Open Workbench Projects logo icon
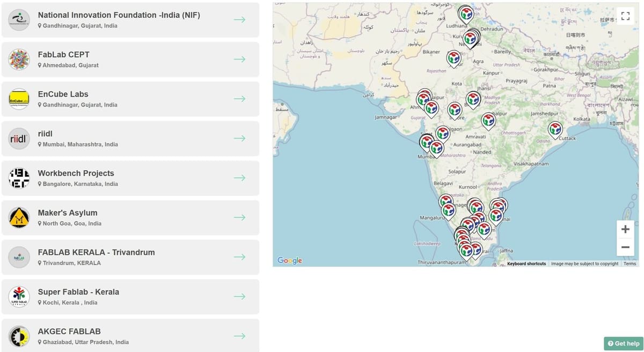The width and height of the screenshot is (644, 352). click(19, 178)
